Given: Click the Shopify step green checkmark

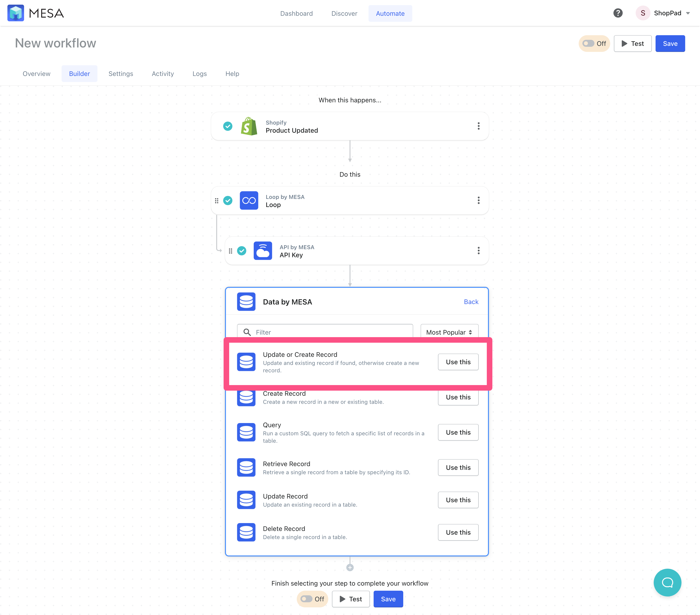Looking at the screenshot, I should [228, 126].
